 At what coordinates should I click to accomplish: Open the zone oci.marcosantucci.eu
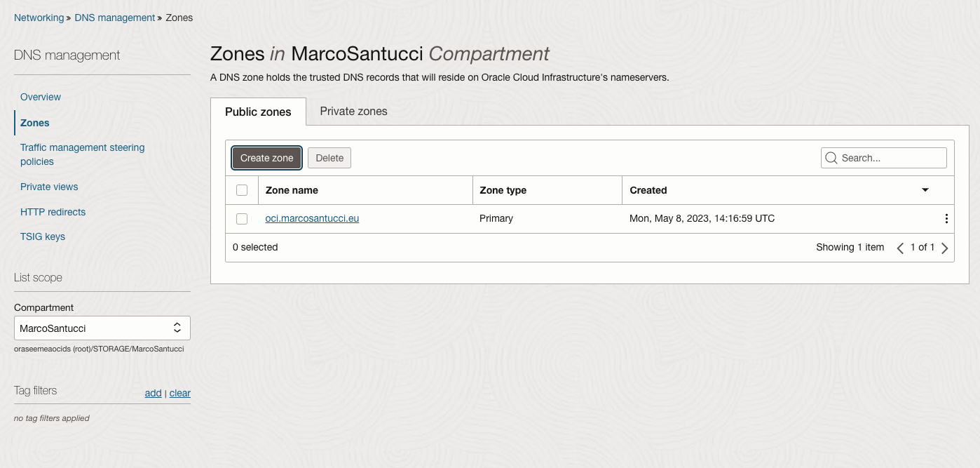[312, 218]
